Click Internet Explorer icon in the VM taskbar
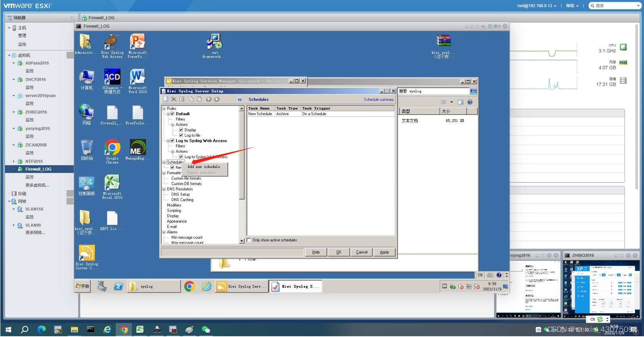This screenshot has height=337, width=644. coord(206,287)
